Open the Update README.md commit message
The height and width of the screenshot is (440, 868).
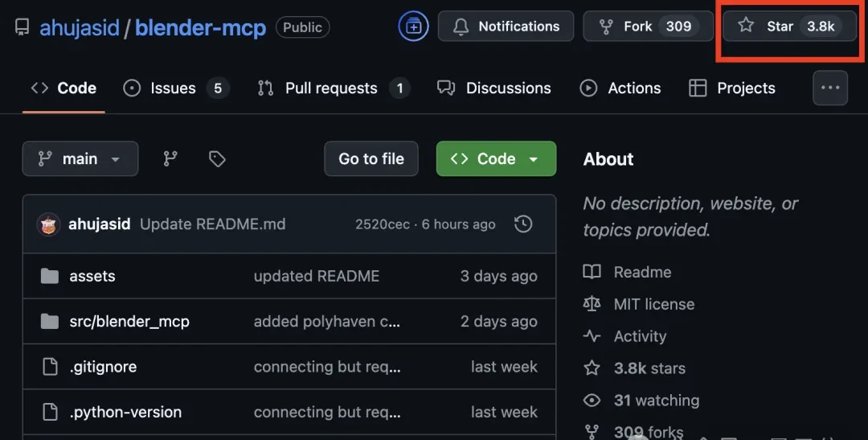pyautogui.click(x=212, y=224)
